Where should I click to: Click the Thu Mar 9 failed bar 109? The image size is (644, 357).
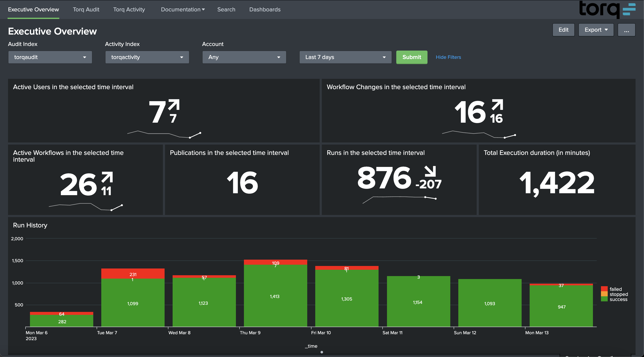276,262
